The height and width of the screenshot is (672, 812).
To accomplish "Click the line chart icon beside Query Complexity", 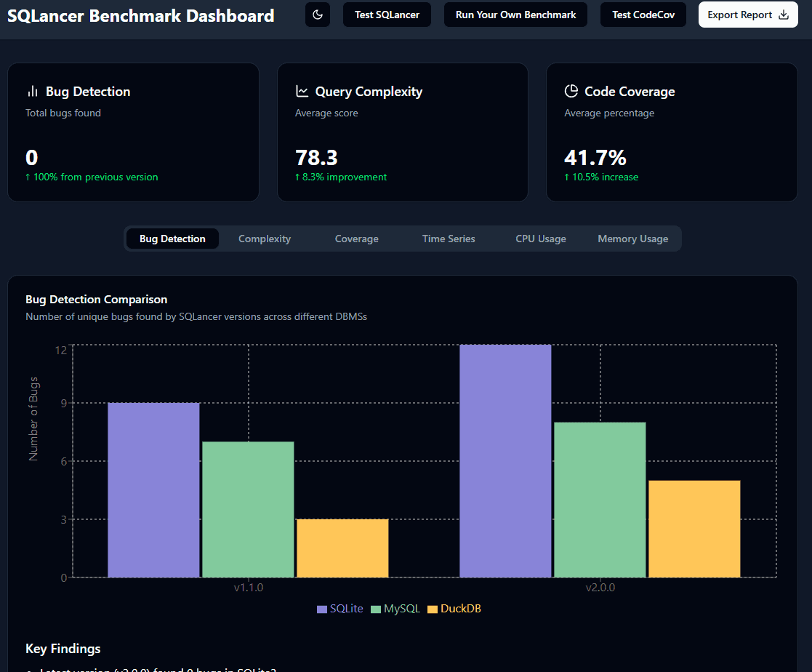I will coord(302,92).
